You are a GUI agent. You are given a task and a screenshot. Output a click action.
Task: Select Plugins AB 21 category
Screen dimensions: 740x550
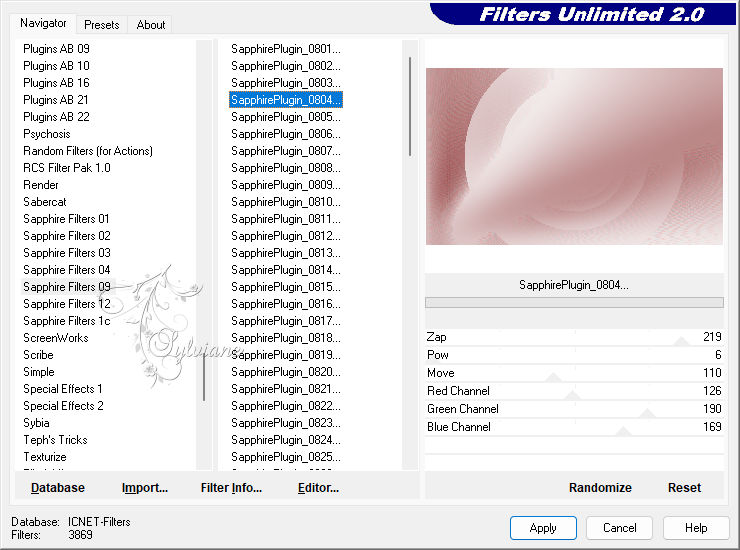56,100
